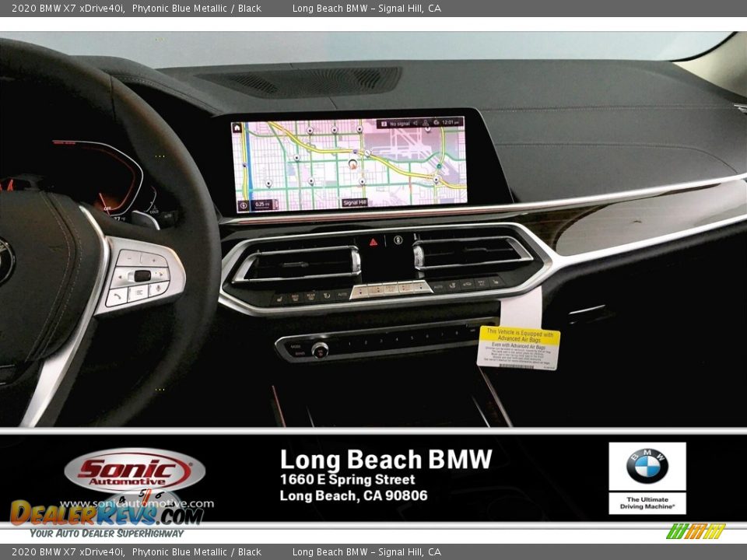Viewport: 747px width, 560px height.
Task: Click the 1660 E Spring Street address
Action: coord(347,479)
